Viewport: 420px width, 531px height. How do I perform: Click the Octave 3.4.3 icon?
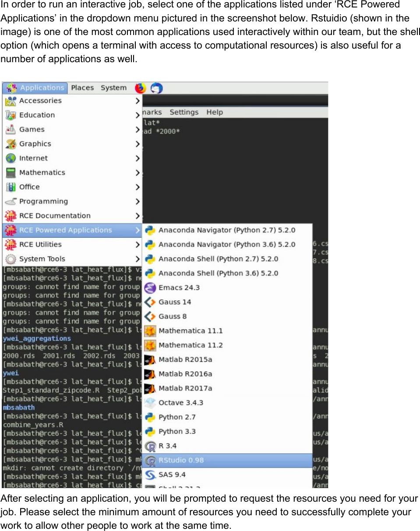click(x=150, y=403)
